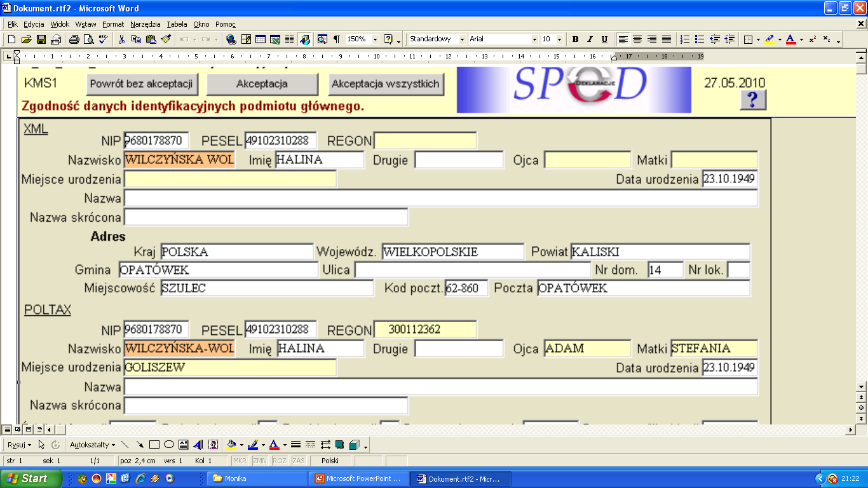The height and width of the screenshot is (488, 868).
Task: Toggle the ZAS overtype indicator
Action: tap(299, 461)
